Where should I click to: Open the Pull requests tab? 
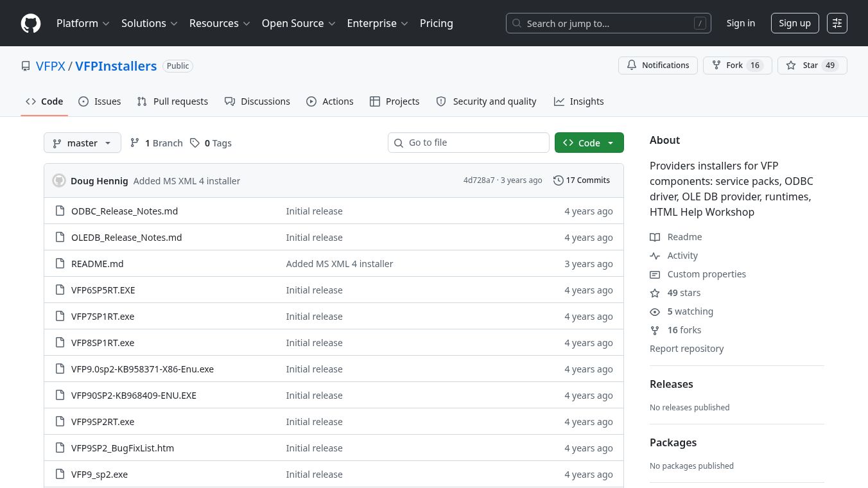(173, 101)
